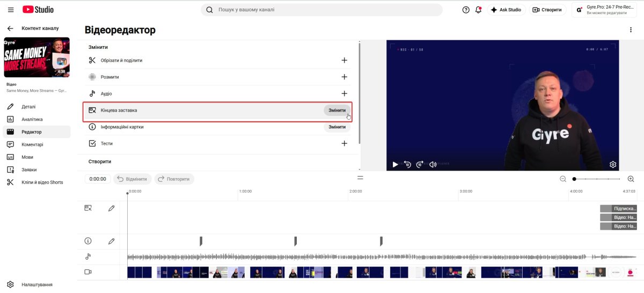644x293 pixels.
Task: Click the Створити create button
Action: [x=548, y=10]
